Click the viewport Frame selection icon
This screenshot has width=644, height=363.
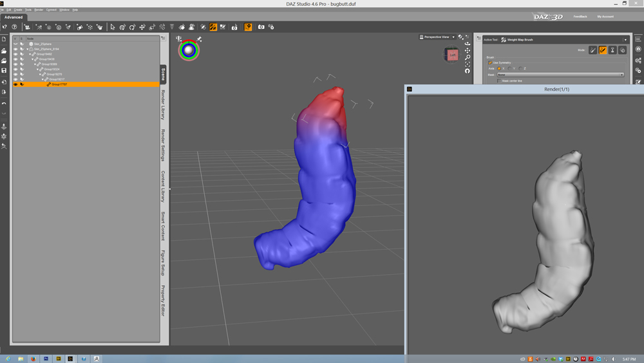point(468,64)
